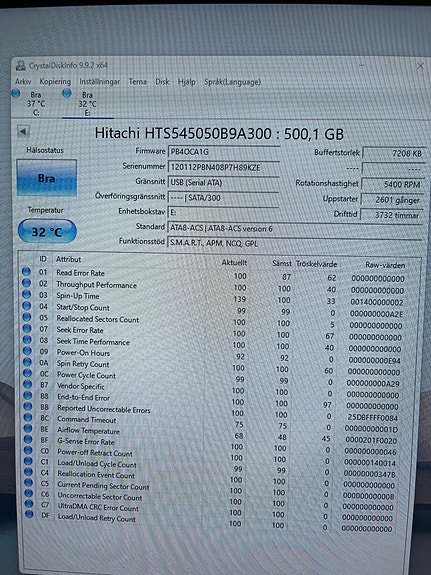Click status icon for UltraDMA CRC Error Count

[29, 504]
